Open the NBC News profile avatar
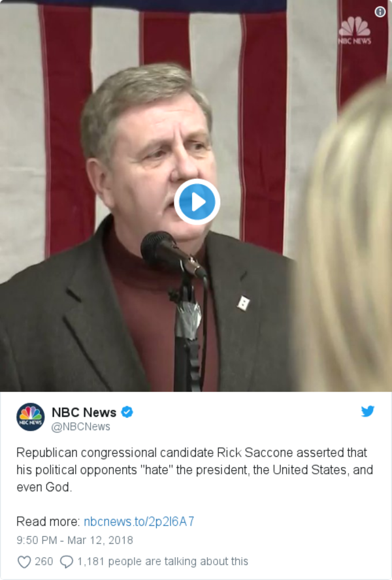The width and height of the screenshot is (392, 580). point(30,417)
